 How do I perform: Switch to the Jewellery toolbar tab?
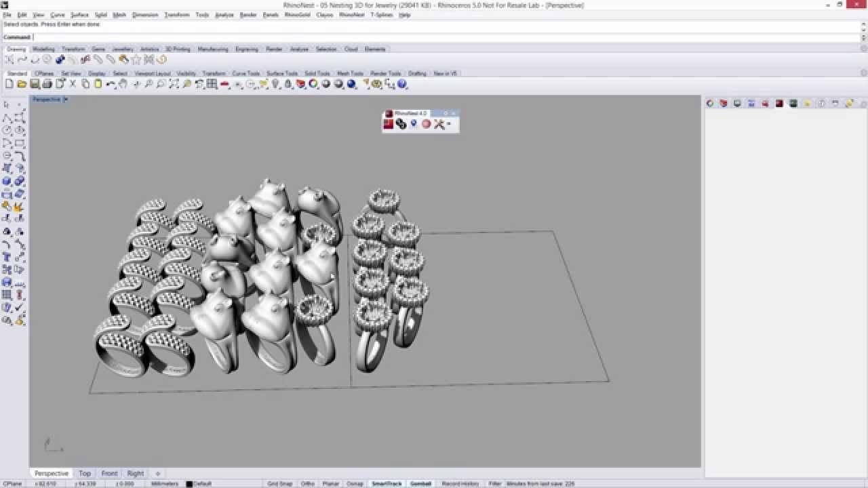pos(123,49)
